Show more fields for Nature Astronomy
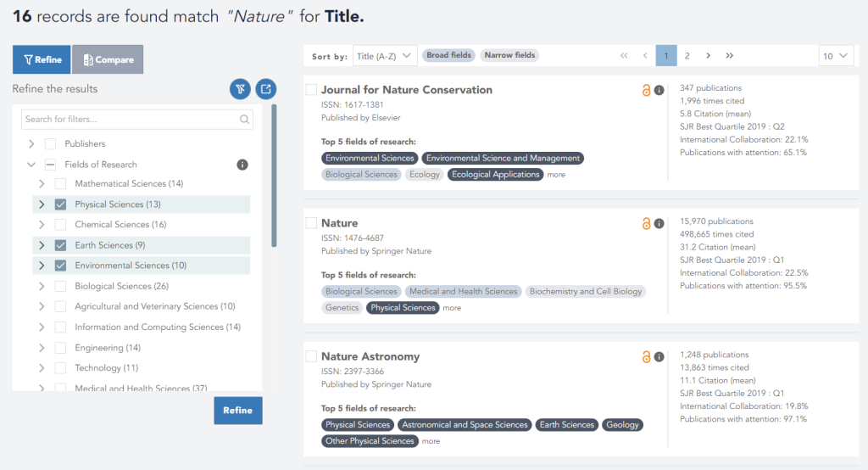The width and height of the screenshot is (868, 470). click(431, 442)
